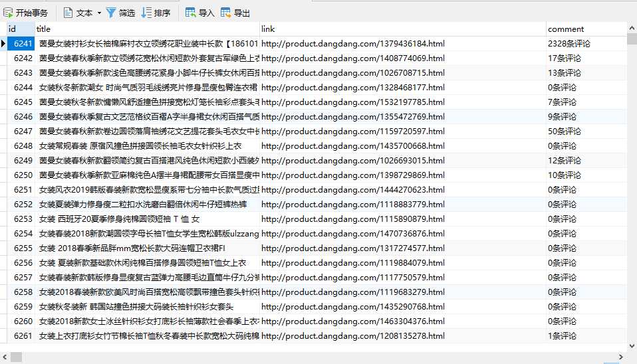Click the Begin Transaction (开始事务) icon
Screen dimensions: 637x364
coord(8,13)
